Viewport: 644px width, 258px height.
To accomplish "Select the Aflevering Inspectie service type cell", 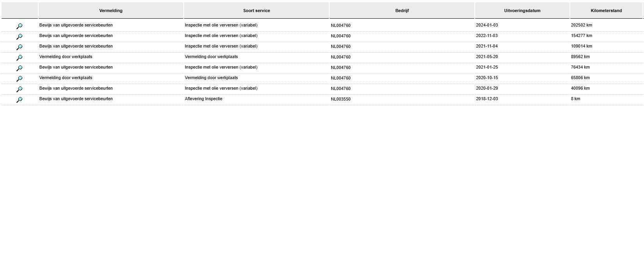I will click(204, 99).
